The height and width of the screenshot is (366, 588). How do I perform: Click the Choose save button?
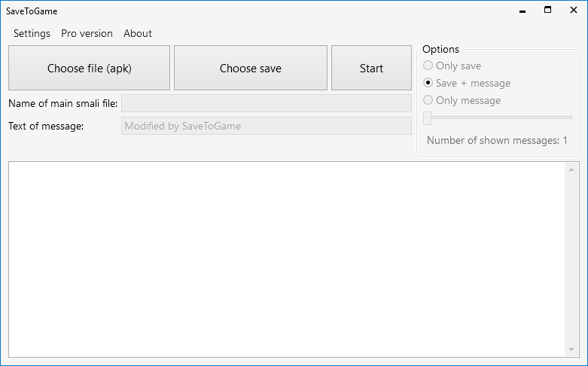251,68
